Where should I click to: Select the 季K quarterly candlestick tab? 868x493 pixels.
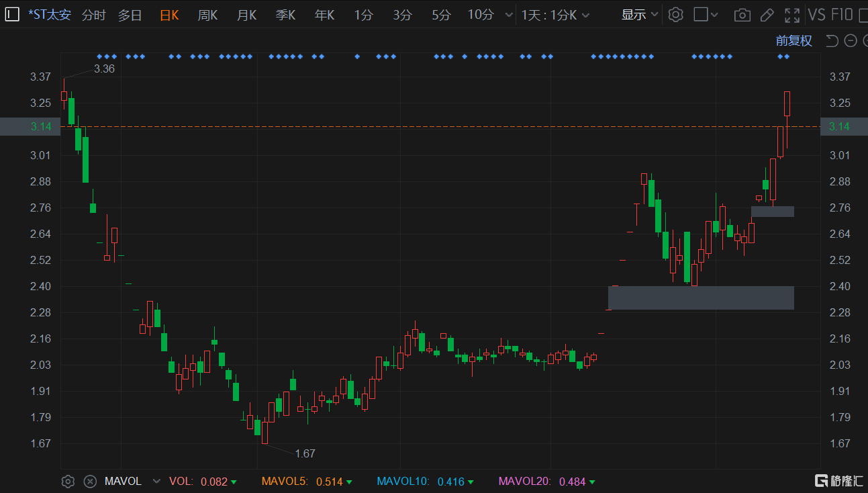tap(285, 15)
